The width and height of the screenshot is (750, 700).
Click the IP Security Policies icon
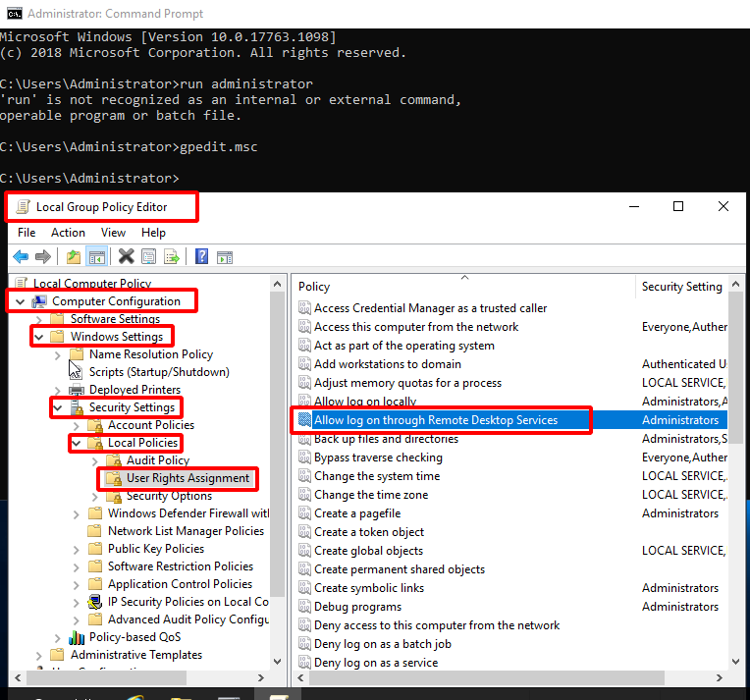click(x=95, y=602)
